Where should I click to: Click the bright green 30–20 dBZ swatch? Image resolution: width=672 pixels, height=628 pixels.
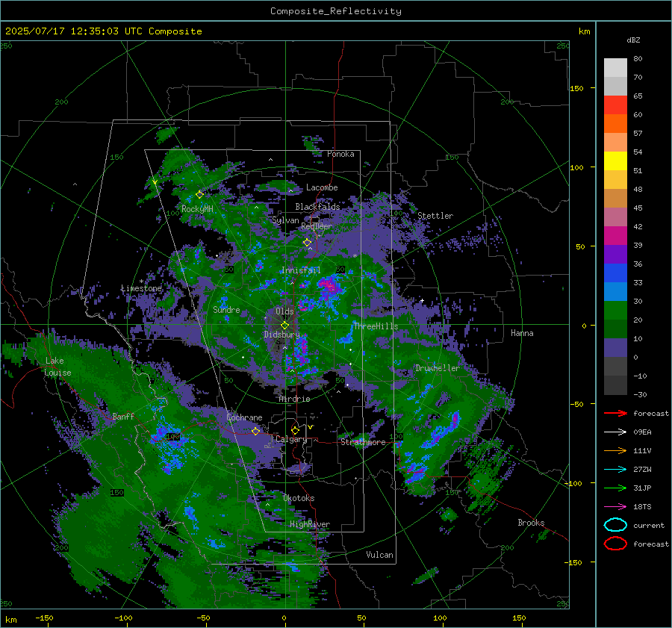(615, 311)
